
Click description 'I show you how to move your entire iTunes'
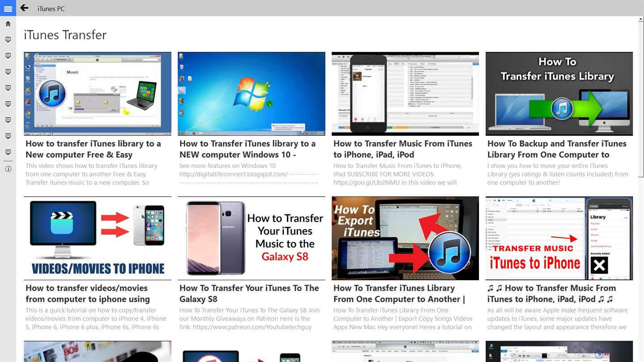[558, 174]
